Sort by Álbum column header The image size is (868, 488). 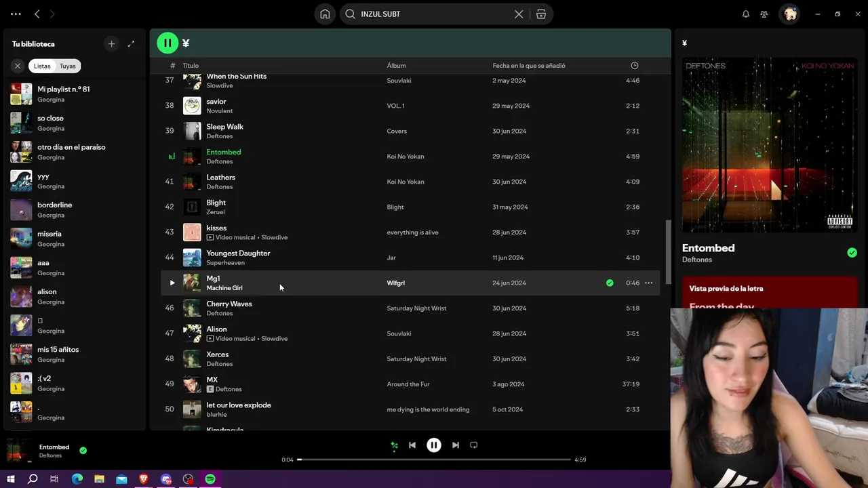(x=396, y=66)
